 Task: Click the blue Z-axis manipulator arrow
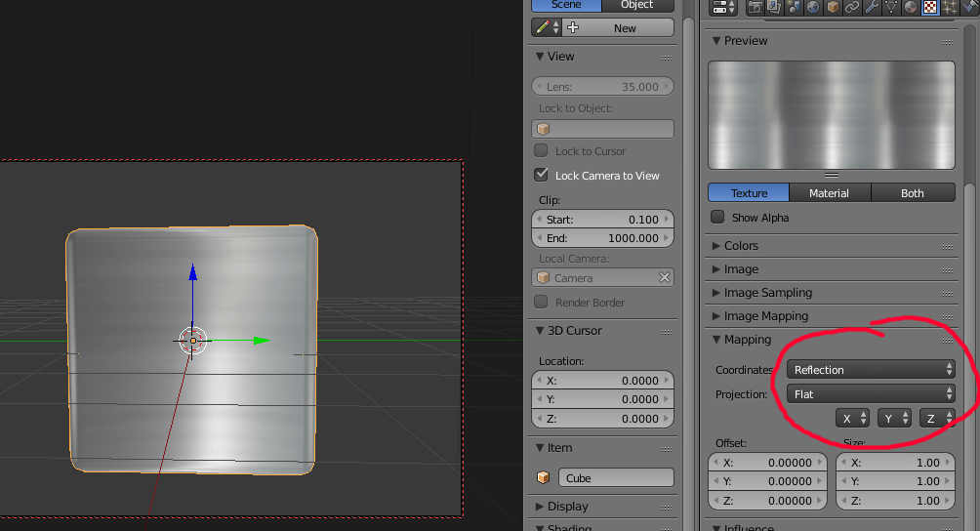pyautogui.click(x=192, y=272)
